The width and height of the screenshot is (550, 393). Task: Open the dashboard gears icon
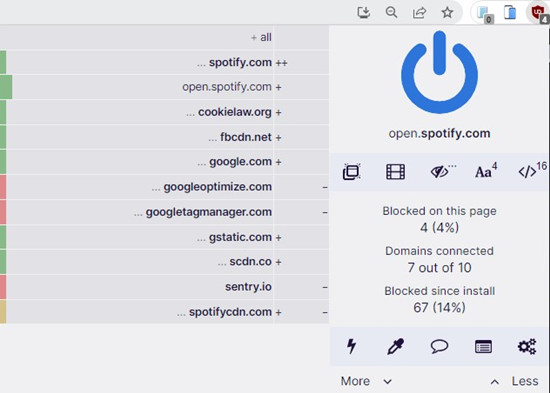527,346
